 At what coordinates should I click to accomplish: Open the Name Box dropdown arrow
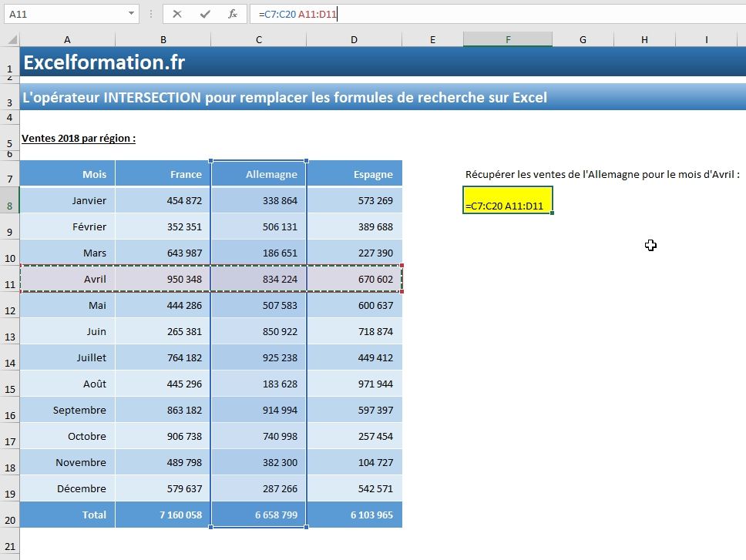point(131,14)
